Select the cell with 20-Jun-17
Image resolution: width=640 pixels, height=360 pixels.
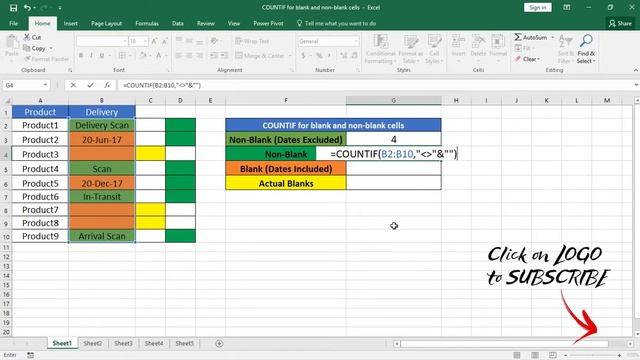coord(102,140)
